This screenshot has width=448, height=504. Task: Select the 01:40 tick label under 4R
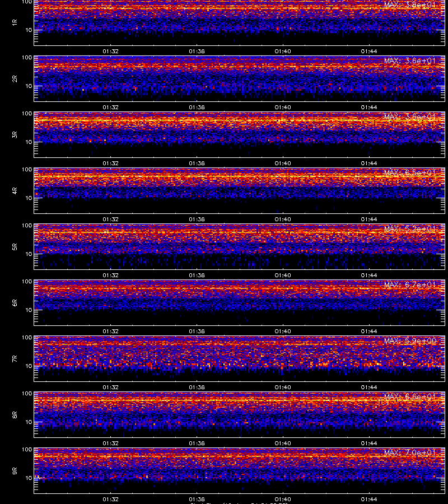pyautogui.click(x=283, y=219)
